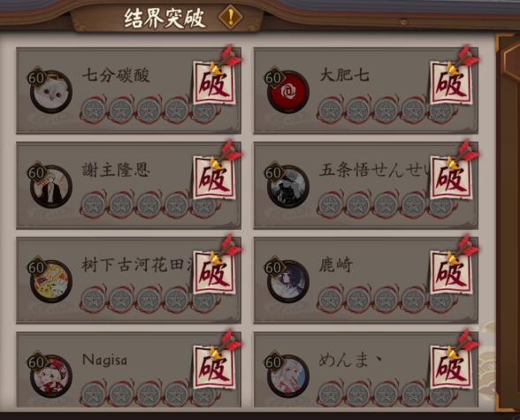520x420 pixels.
Task: Select the 鹿崎 opponent name
Action: (336, 264)
